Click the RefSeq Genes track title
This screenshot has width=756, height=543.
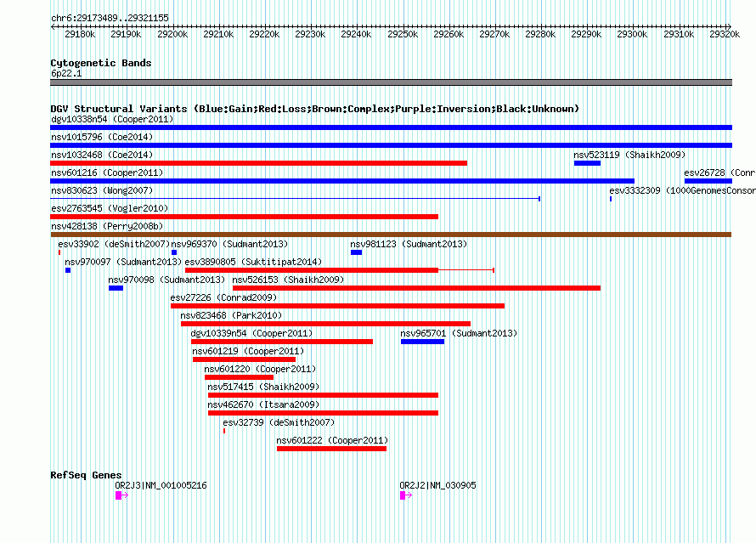[86, 475]
